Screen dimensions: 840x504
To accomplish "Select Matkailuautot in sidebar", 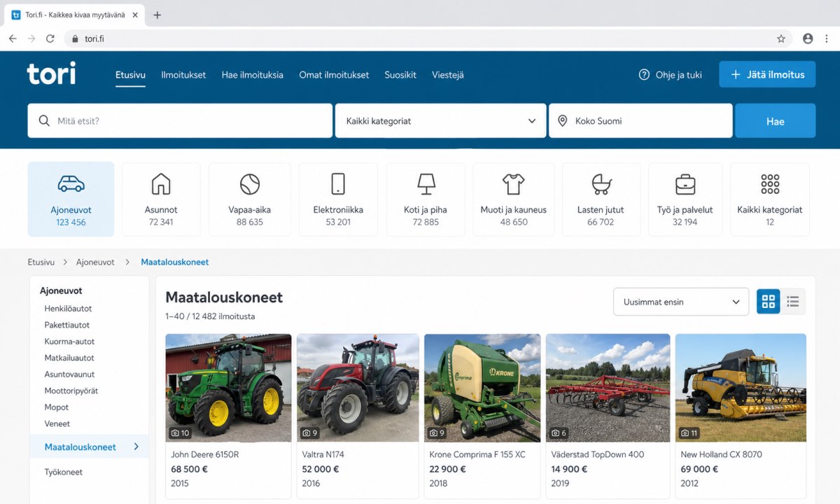I will click(x=69, y=358).
